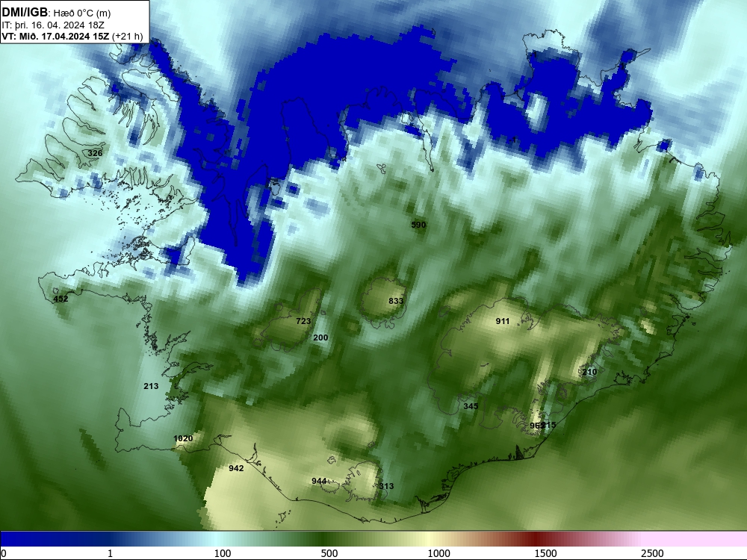Click the map value 590 in the north
Screen dimensions: 747x560
tap(418, 225)
